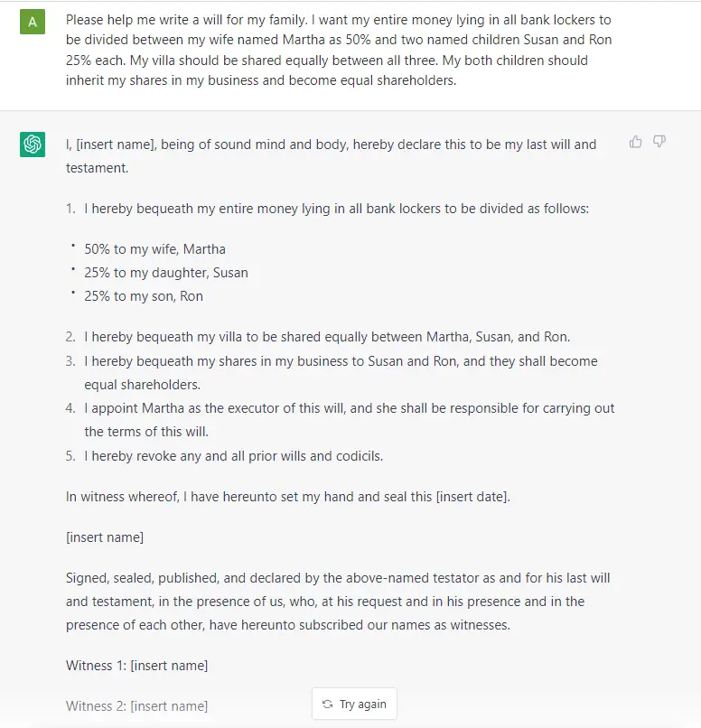
Task: Select clause 1 about bank locker money
Action: click(x=336, y=209)
